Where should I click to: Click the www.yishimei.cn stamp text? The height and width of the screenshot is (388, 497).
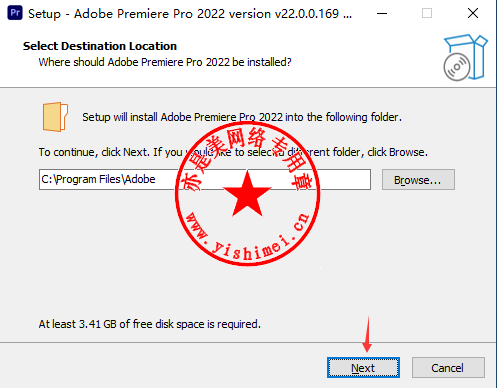click(247, 237)
